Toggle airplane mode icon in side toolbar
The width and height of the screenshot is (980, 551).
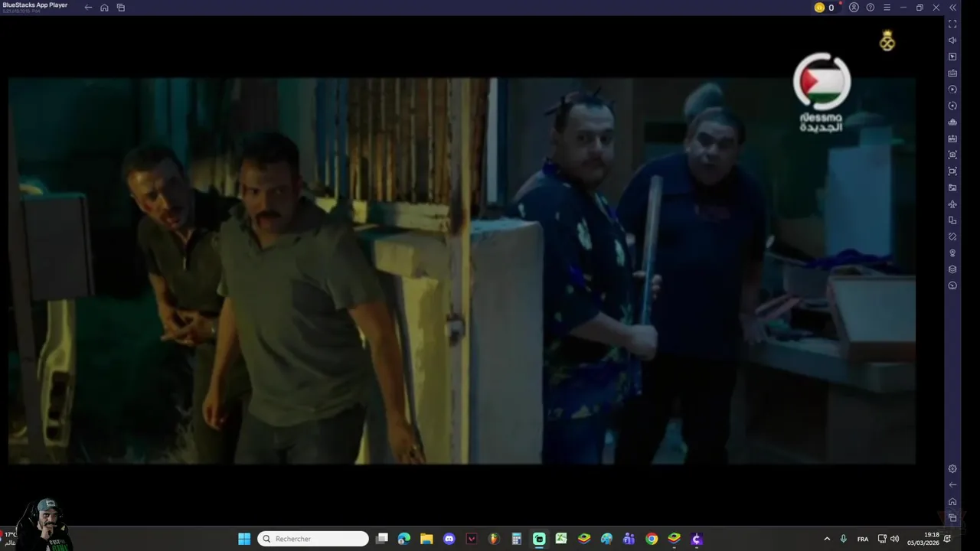(x=952, y=204)
